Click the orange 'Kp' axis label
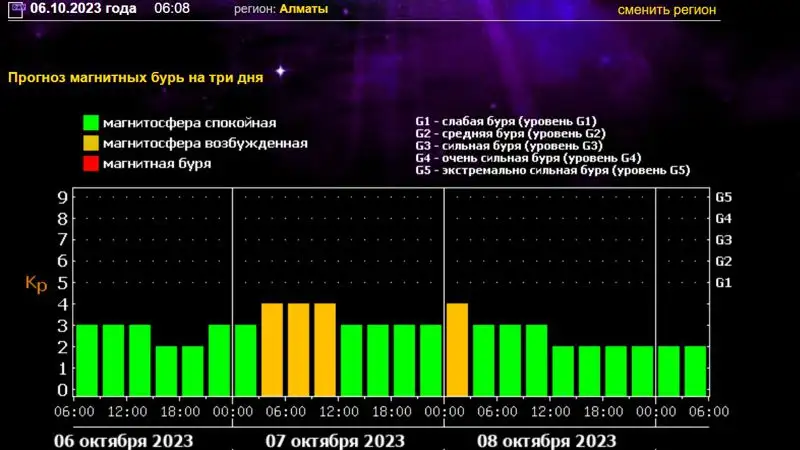Image resolution: width=800 pixels, height=450 pixels. click(x=36, y=283)
